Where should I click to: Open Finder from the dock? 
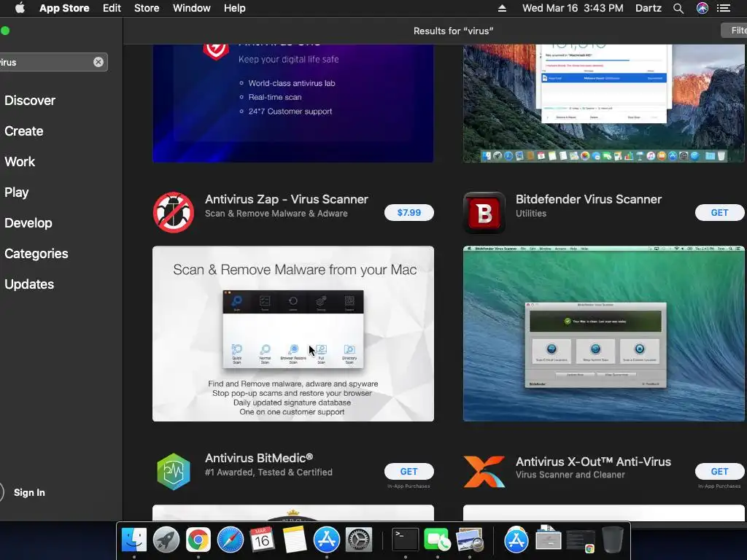point(134,540)
